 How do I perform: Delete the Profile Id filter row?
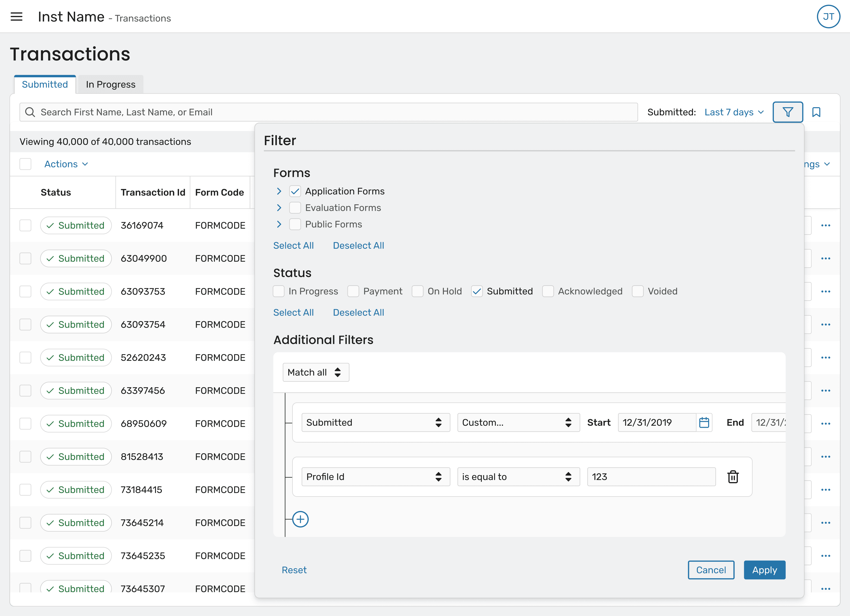733,477
